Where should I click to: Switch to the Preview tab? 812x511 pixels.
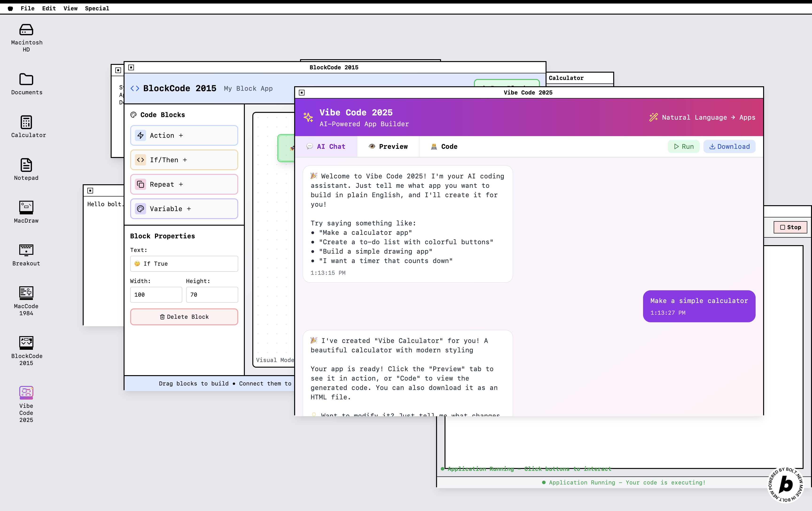[388, 146]
